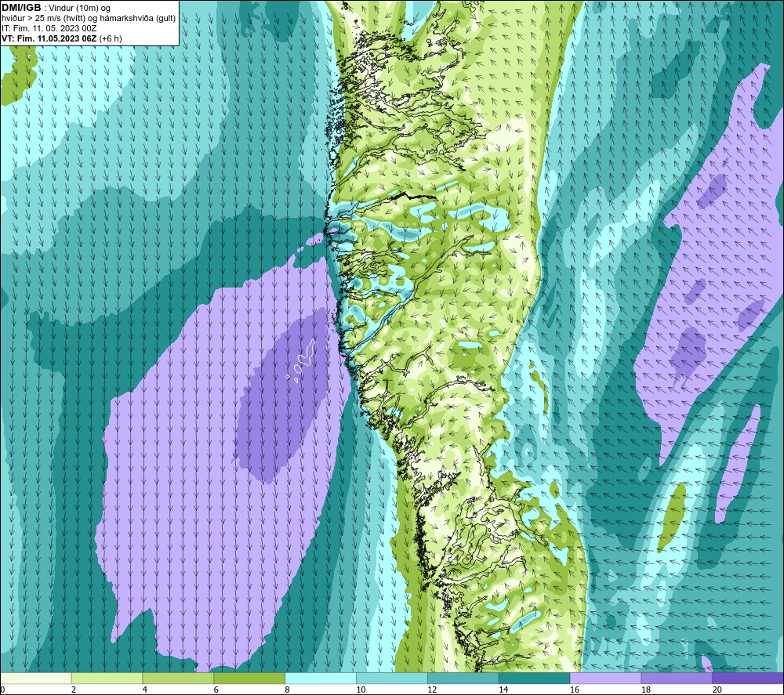784x695 pixels.
Task: Click the legend scale label '10'
Action: [x=361, y=690]
